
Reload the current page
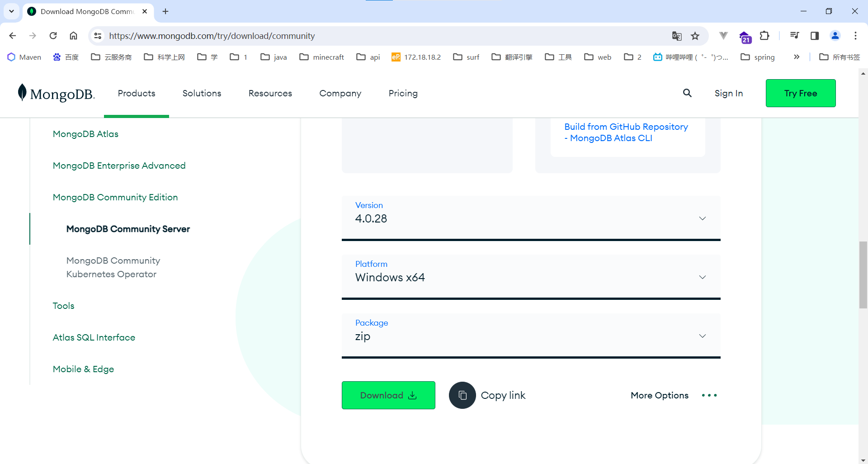click(53, 36)
